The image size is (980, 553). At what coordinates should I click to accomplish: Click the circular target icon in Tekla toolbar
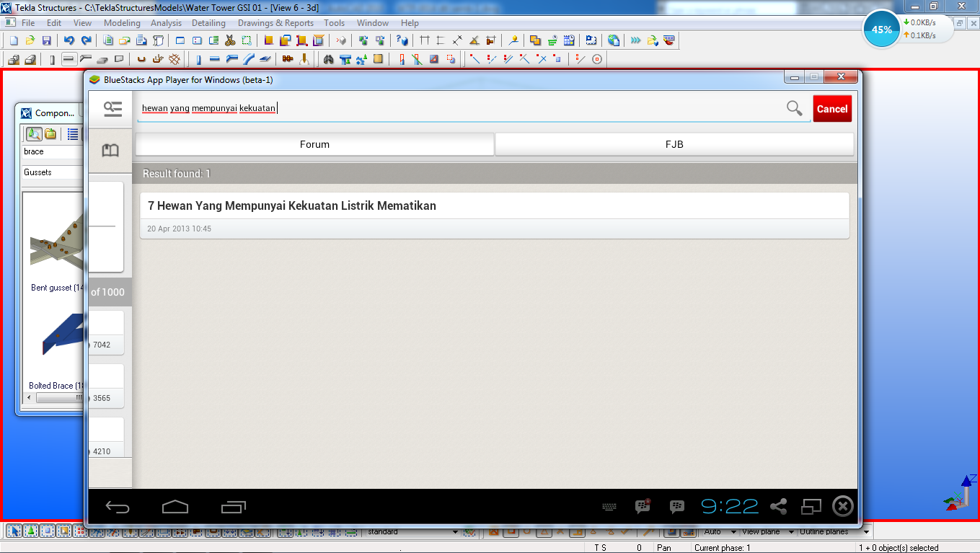597,59
